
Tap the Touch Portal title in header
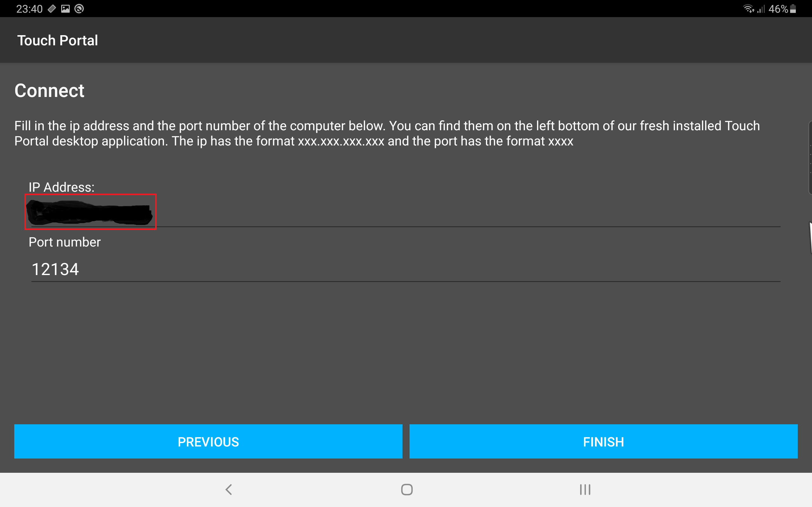point(57,41)
